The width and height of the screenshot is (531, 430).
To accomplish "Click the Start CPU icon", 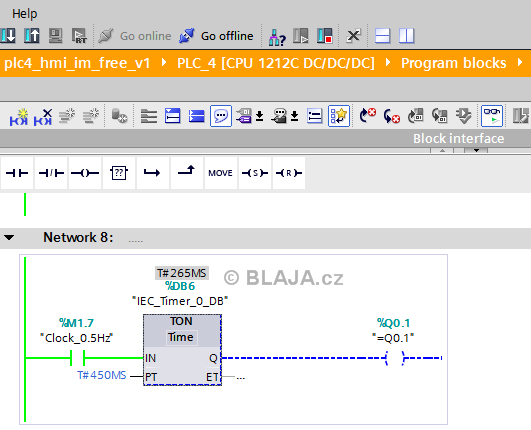I will [x=301, y=36].
